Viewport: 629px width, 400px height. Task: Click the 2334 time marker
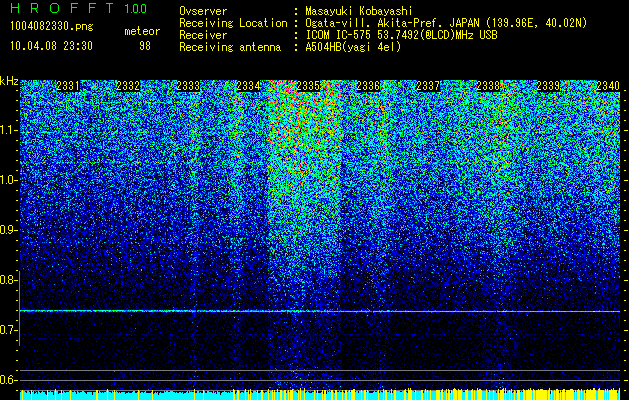pos(248,86)
